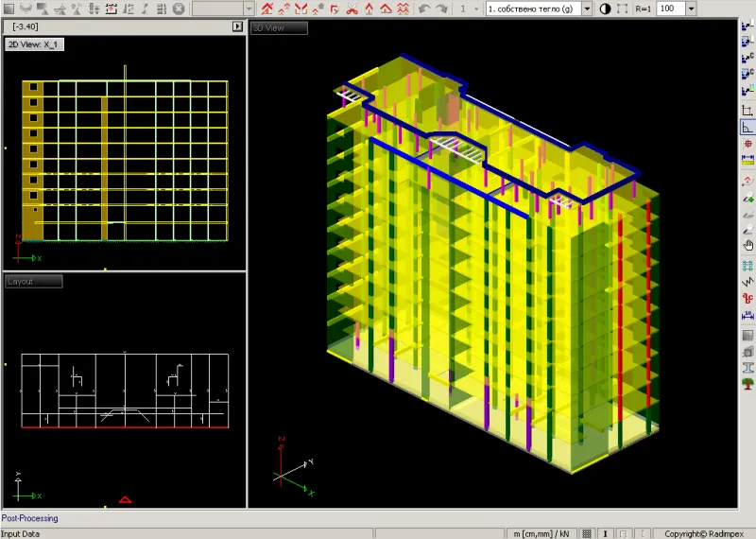The height and width of the screenshot is (539, 756).
Task: Click the red crosshair target icon
Action: pos(747,144)
